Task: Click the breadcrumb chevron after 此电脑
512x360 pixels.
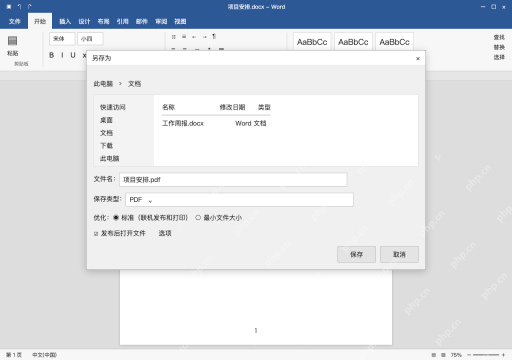Action: coord(120,84)
